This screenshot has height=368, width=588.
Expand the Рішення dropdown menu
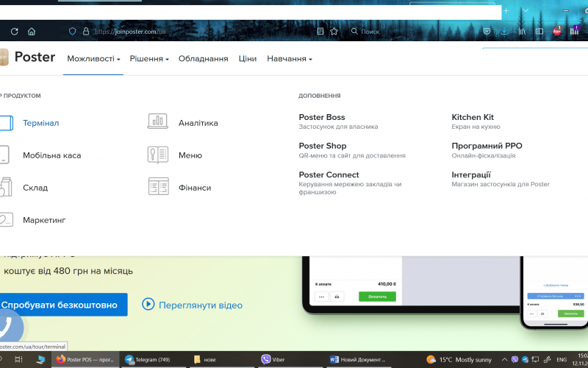pos(149,59)
